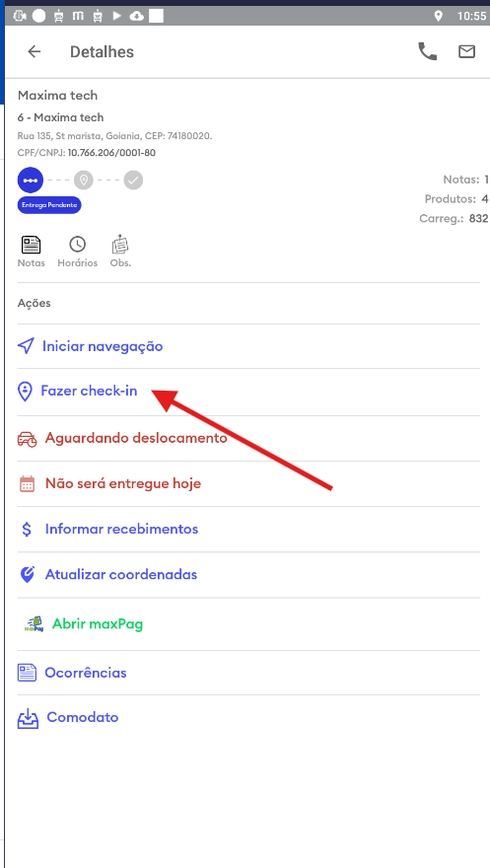Screen dimensions: 490x868
Task: Start Iniciar navegação action
Action: coord(248,346)
